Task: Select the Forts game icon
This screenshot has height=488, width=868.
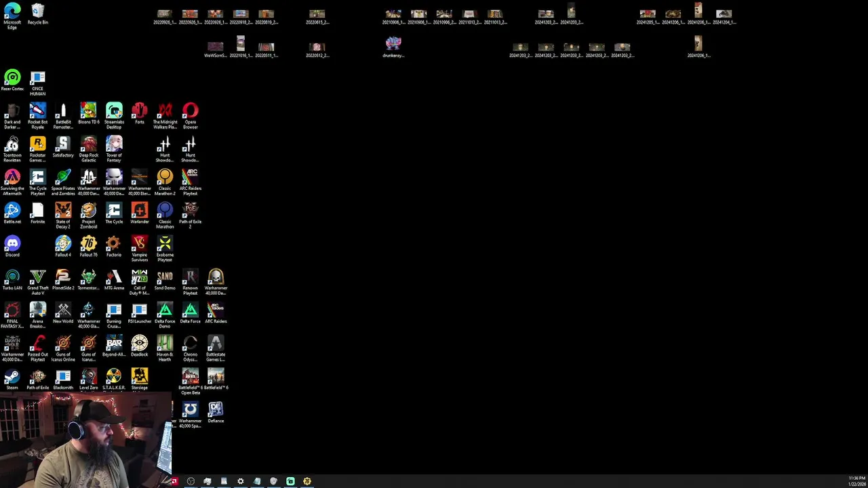Action: click(x=140, y=113)
